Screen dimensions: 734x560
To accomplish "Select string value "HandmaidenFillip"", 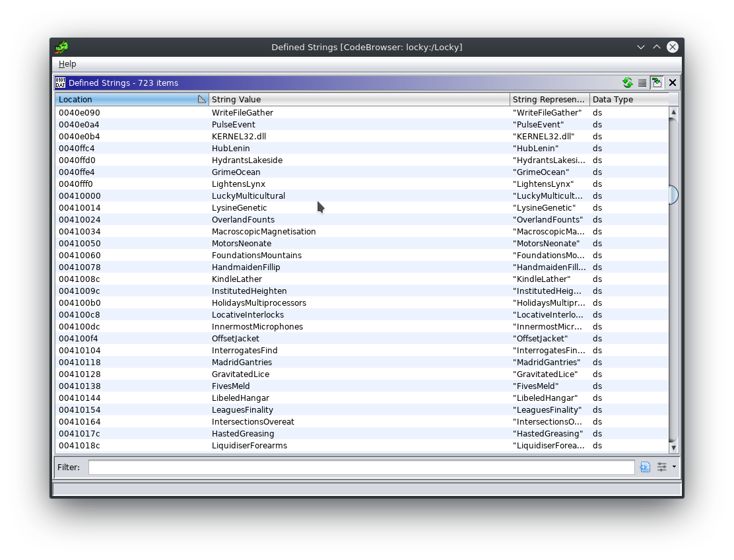I will click(246, 267).
